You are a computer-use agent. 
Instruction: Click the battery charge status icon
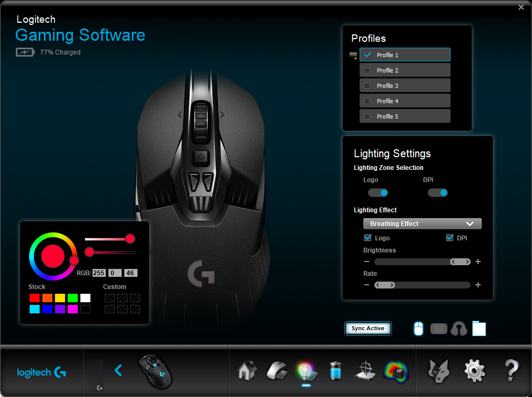coord(25,52)
